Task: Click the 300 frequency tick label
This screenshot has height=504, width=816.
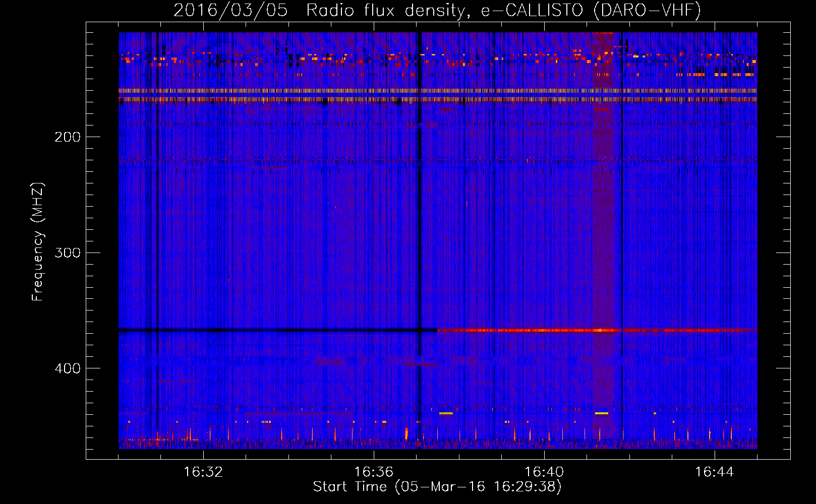Action: 68,253
